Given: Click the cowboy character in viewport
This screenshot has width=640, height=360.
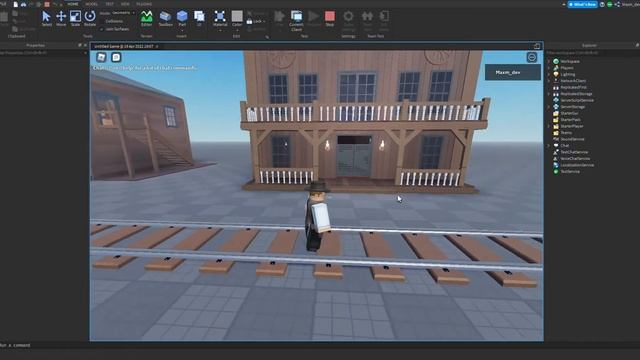Looking at the screenshot, I should [317, 216].
